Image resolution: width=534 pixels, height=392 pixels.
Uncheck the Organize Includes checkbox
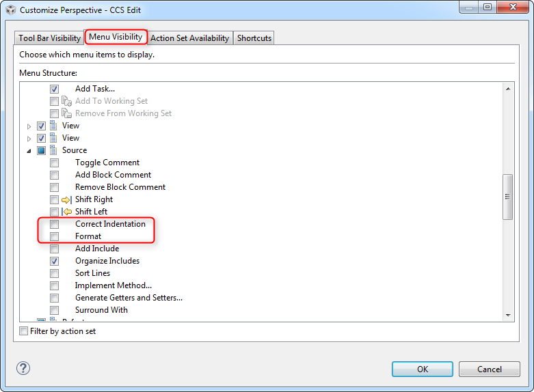pos(54,261)
